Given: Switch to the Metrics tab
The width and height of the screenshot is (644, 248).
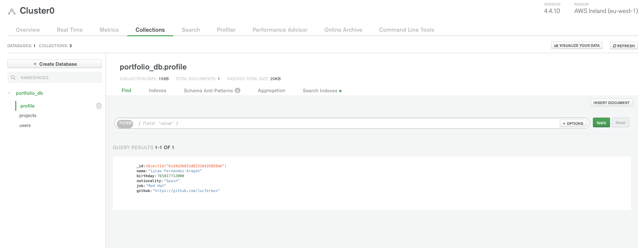Looking at the screenshot, I should coord(109,30).
